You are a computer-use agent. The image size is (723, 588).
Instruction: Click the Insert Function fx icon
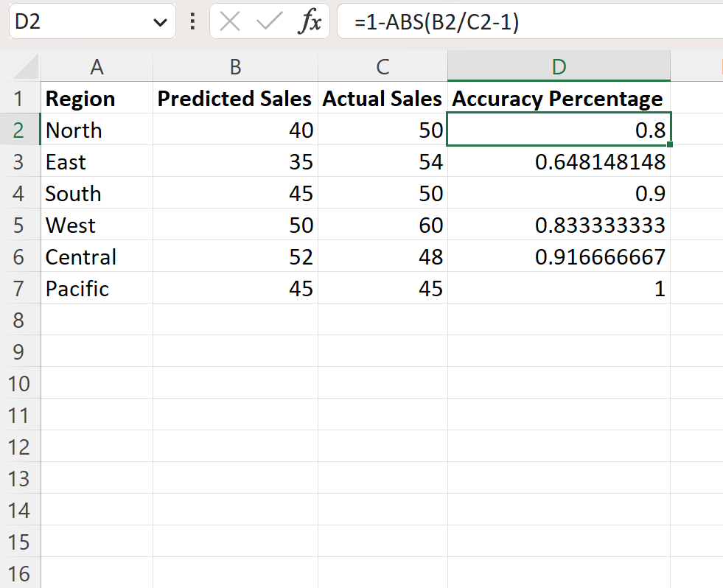pos(310,21)
